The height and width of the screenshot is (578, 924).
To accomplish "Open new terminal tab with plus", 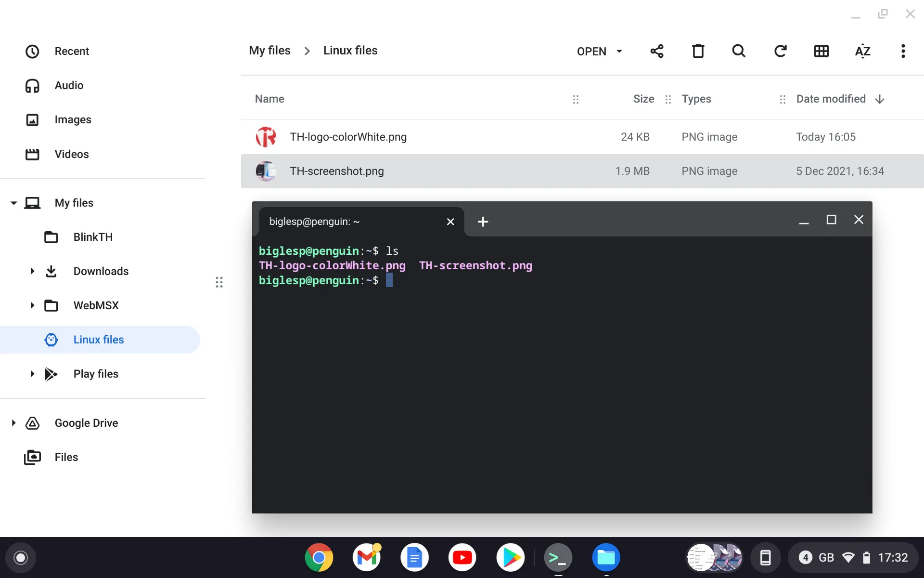I will [x=483, y=222].
